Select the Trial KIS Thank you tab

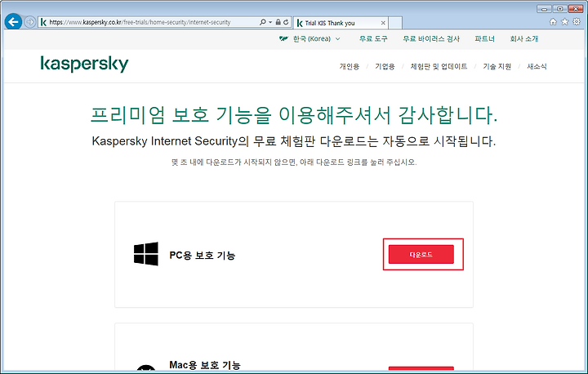tap(341, 23)
